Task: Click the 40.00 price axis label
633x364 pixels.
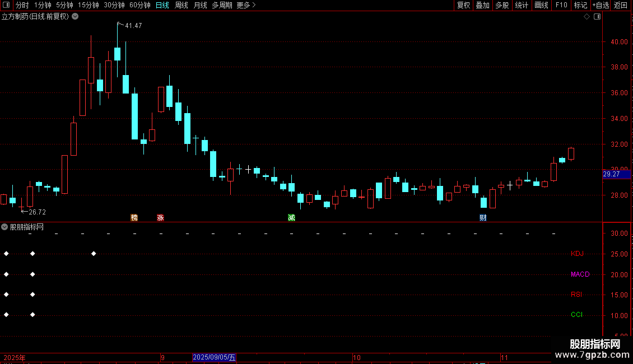Action: pyautogui.click(x=619, y=42)
